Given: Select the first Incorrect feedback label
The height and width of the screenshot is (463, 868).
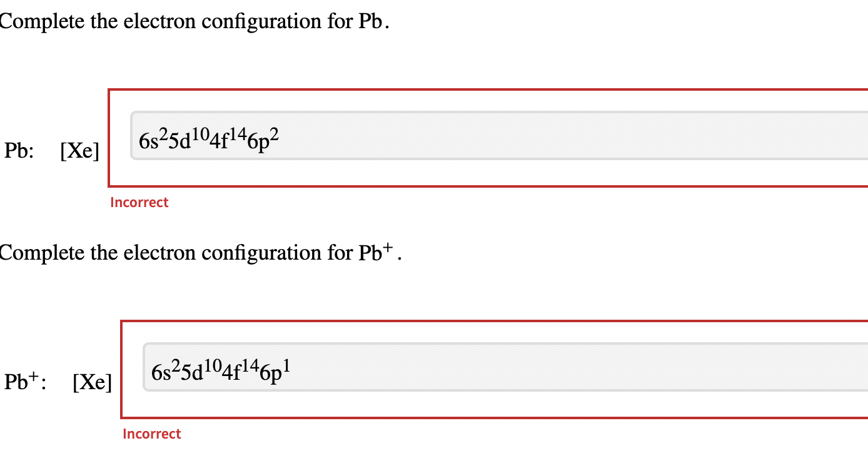Looking at the screenshot, I should point(139,202).
